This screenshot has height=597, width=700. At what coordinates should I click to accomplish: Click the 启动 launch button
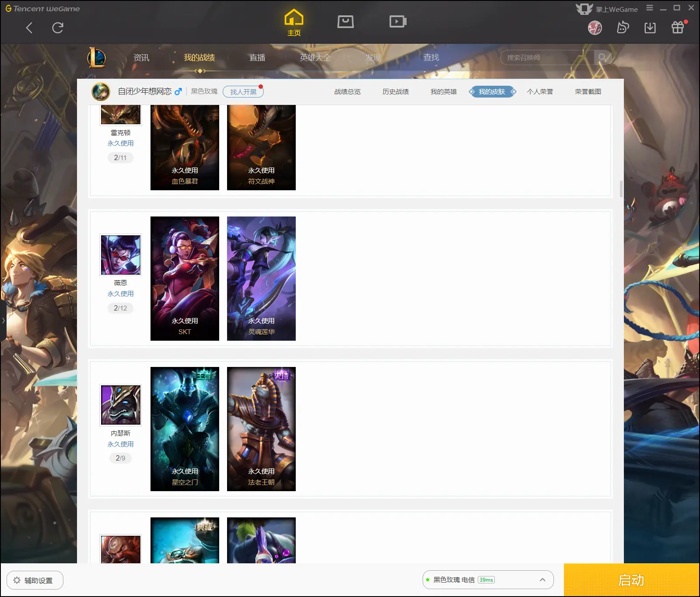631,580
